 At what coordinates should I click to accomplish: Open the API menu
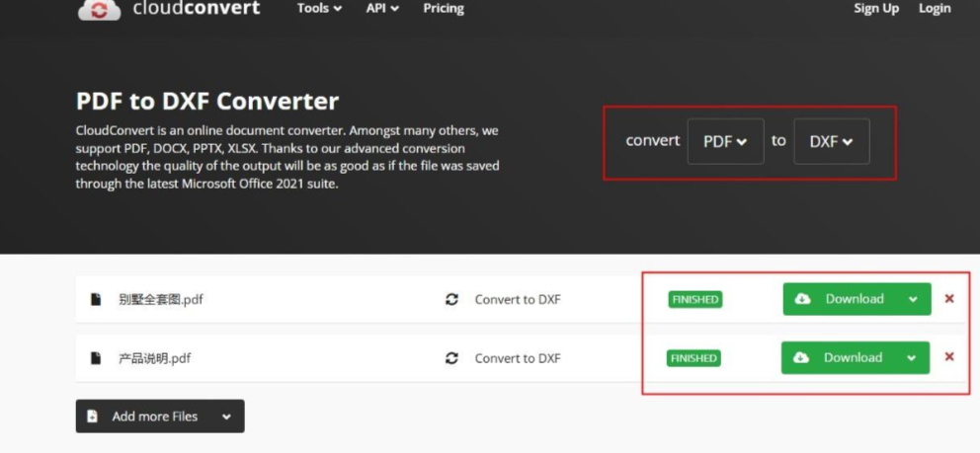pos(382,9)
